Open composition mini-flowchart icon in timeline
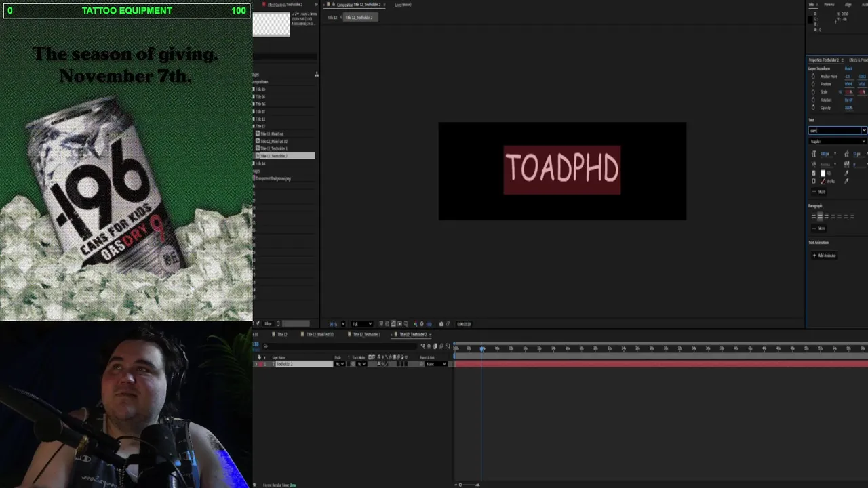 [x=422, y=346]
